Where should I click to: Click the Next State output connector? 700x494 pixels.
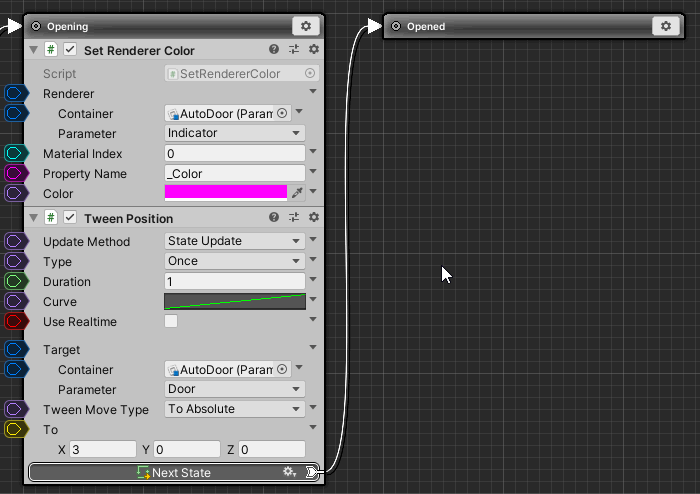[312, 472]
